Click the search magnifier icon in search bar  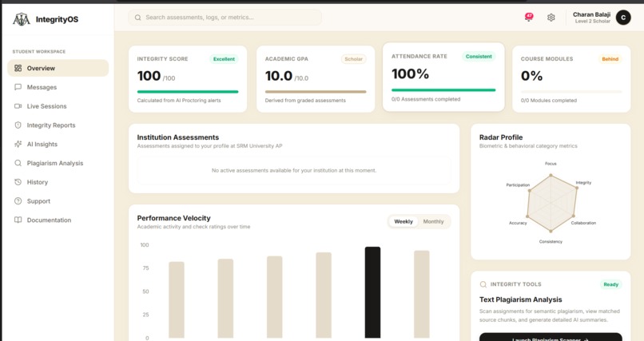pyautogui.click(x=138, y=18)
